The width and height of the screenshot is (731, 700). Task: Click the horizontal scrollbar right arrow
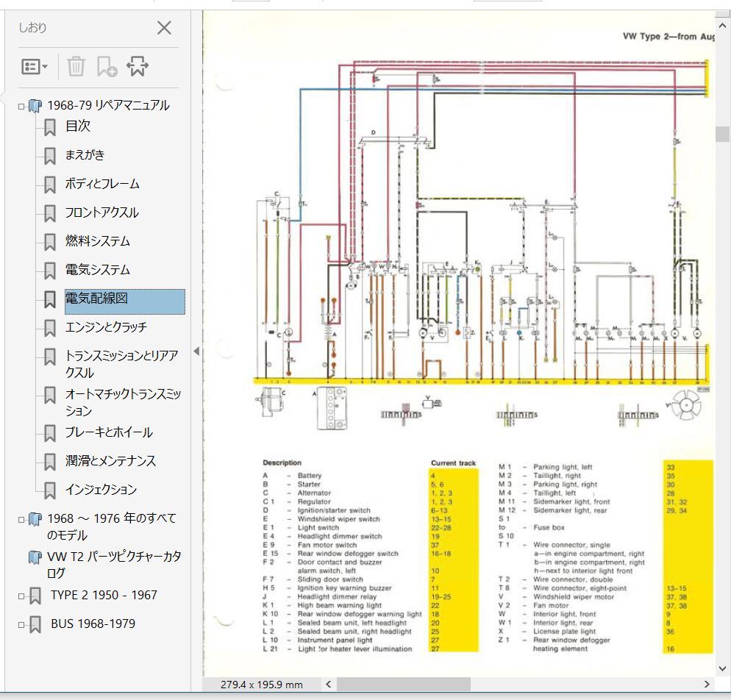707,684
